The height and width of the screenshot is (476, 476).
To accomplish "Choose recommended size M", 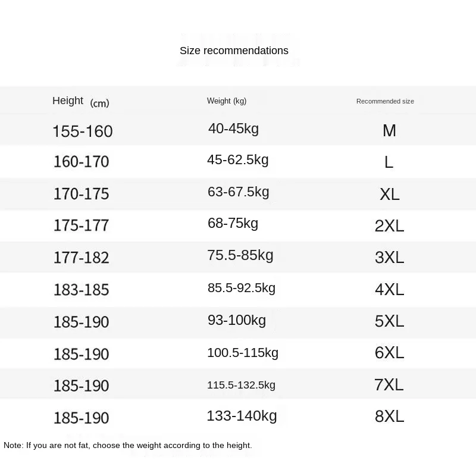I will point(389,131).
